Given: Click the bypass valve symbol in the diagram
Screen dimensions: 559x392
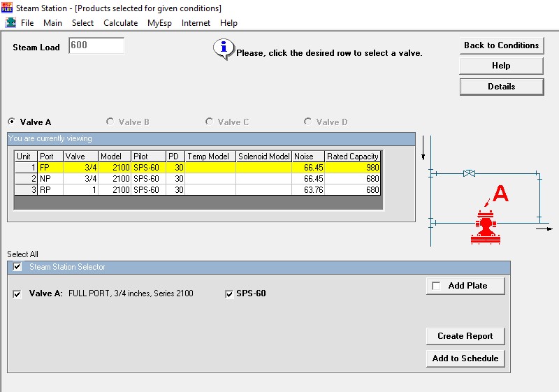Looking at the screenshot, I should (x=469, y=173).
